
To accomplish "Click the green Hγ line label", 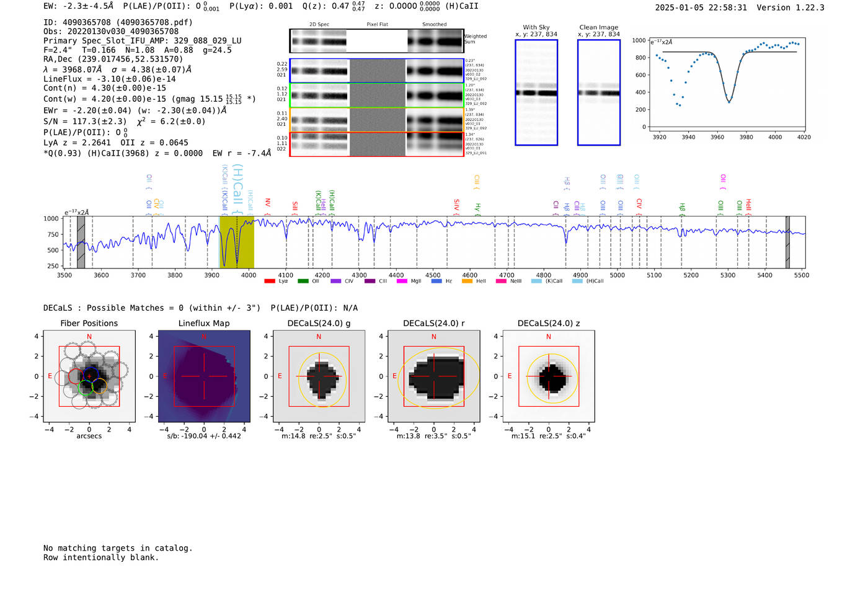I will [477, 209].
